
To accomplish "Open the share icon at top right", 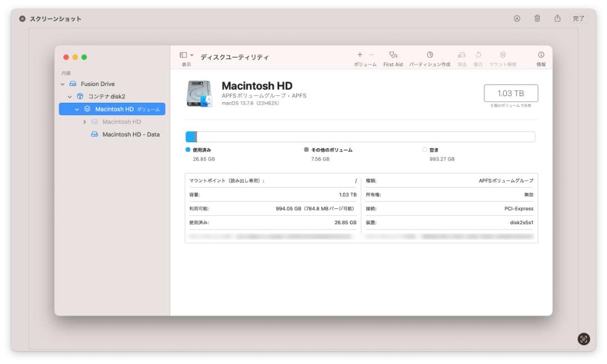I will tap(558, 19).
